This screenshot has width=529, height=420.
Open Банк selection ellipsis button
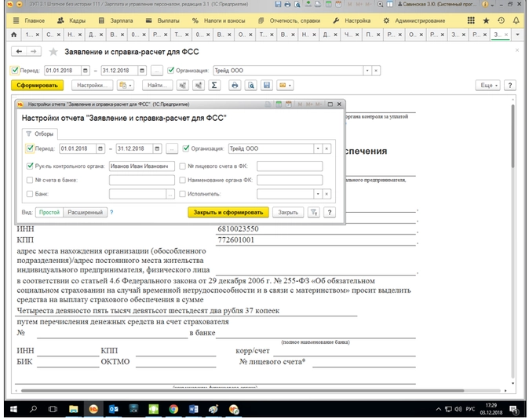click(x=170, y=194)
